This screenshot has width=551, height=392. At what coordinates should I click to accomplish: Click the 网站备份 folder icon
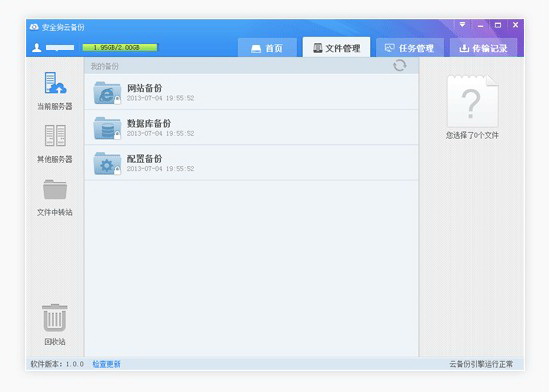(107, 92)
